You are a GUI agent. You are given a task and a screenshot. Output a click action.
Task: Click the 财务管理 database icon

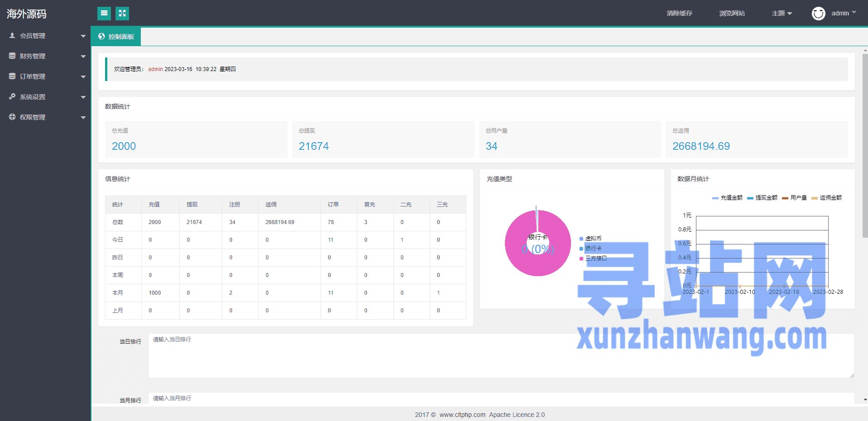12,56
